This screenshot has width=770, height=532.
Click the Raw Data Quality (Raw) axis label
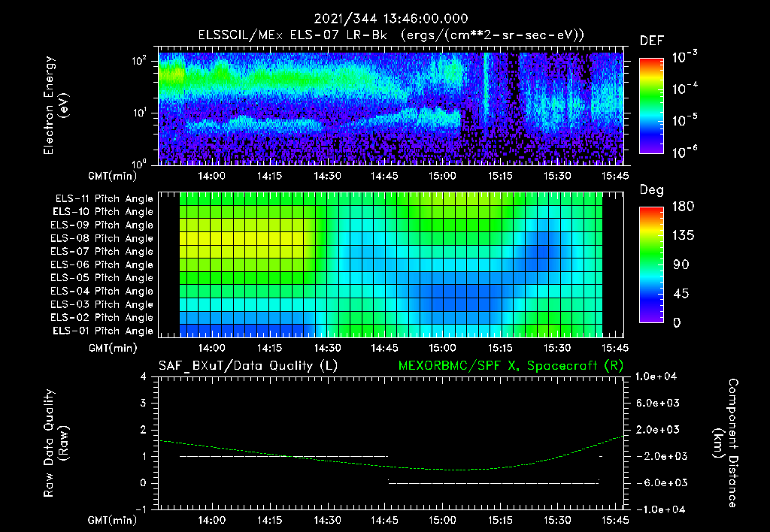tap(56, 443)
